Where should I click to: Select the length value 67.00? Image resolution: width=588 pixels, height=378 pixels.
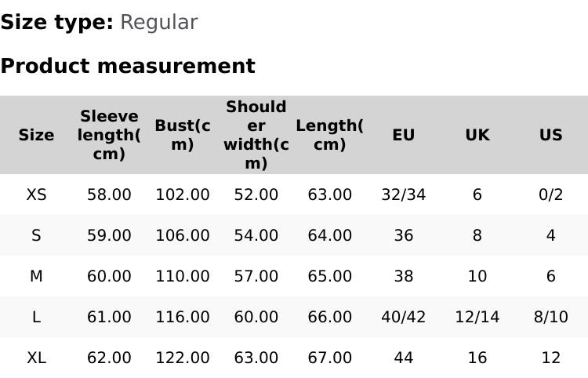(329, 358)
